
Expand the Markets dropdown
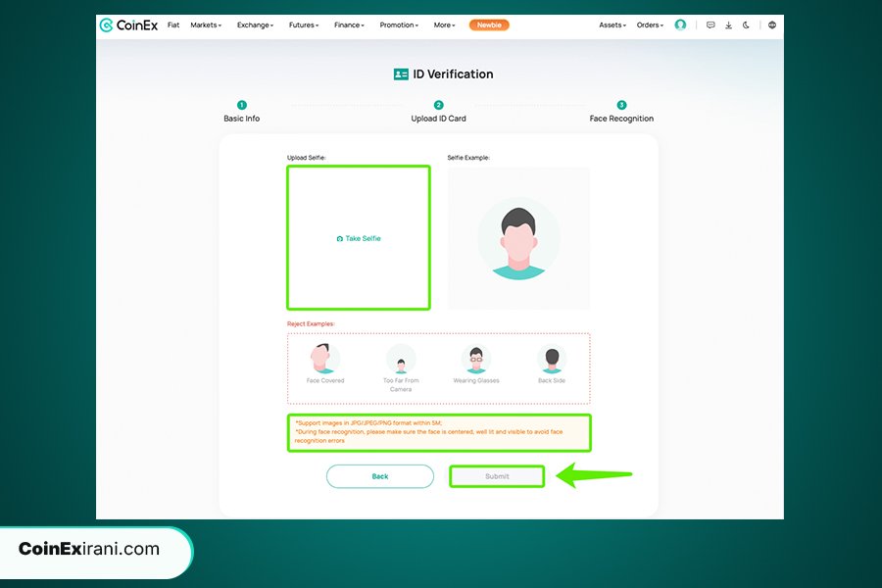[x=206, y=25]
